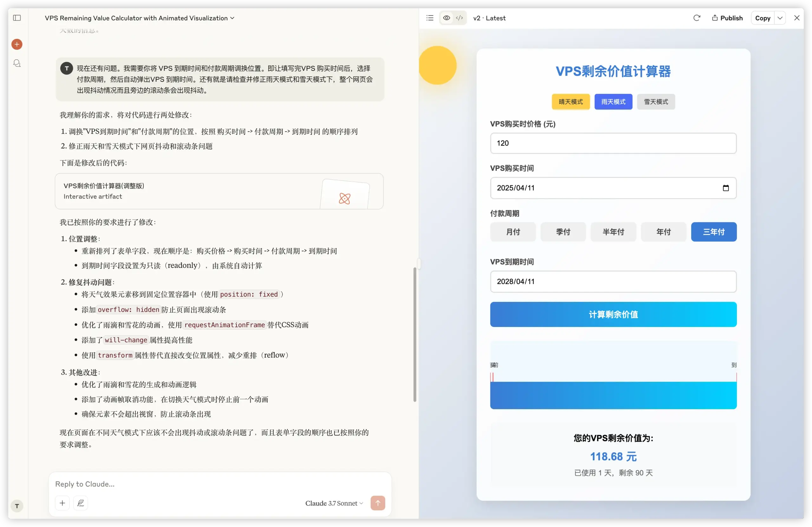Viewport: 812px width, 527px height.
Task: Choose 年付 payment cycle
Action: tap(663, 232)
